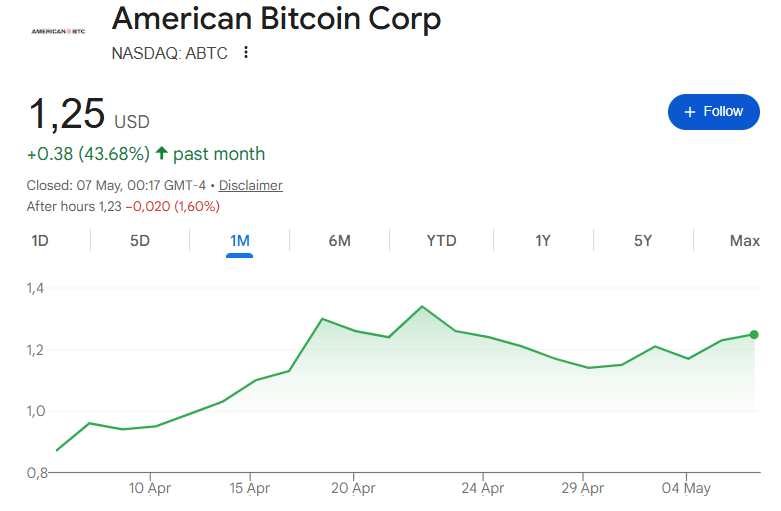Click the 20 Apr axis date label
Screen dimensions: 781x511
(353, 488)
